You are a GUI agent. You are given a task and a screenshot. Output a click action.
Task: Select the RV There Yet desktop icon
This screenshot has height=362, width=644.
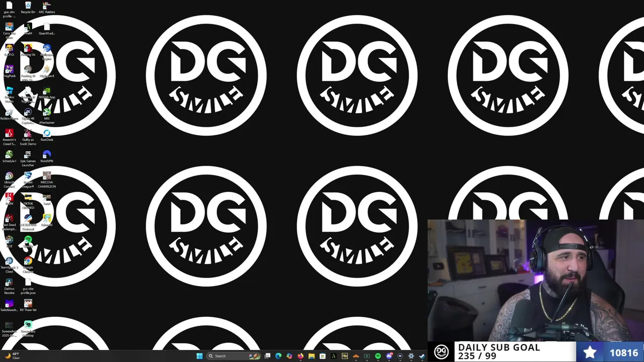[x=28, y=306]
